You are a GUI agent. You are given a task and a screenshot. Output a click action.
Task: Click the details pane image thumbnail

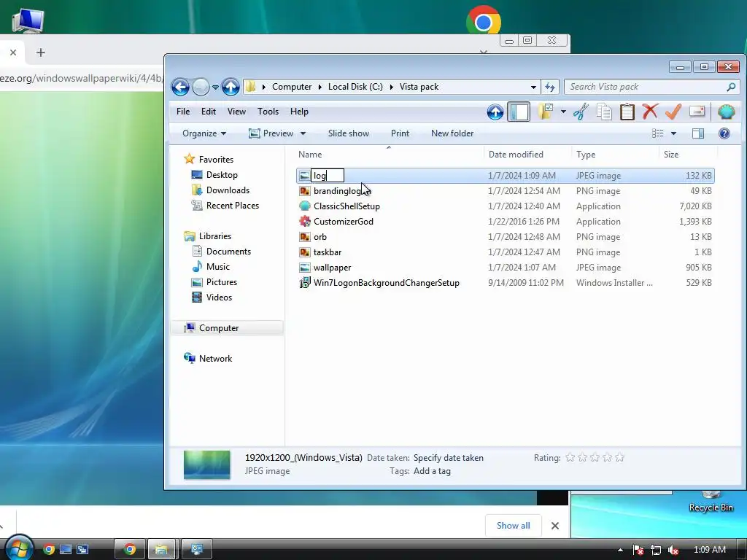click(206, 464)
